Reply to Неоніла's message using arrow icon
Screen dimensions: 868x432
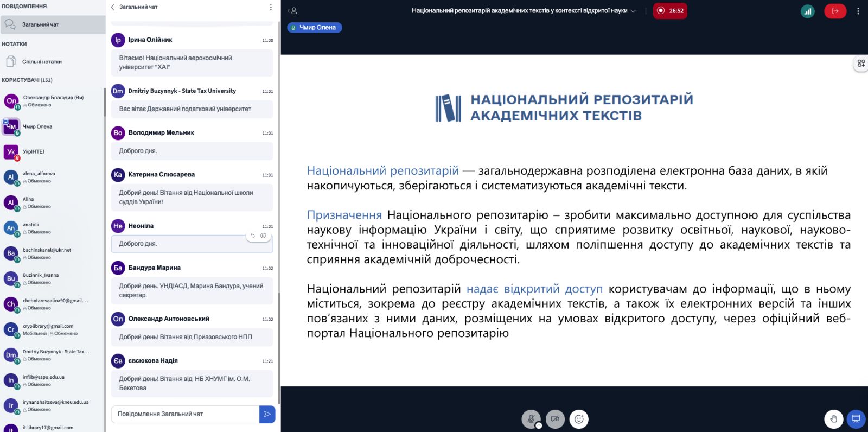252,236
